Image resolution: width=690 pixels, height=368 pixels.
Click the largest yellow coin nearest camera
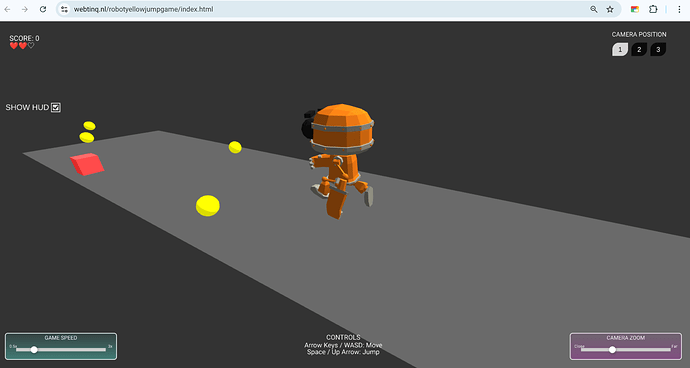click(208, 206)
